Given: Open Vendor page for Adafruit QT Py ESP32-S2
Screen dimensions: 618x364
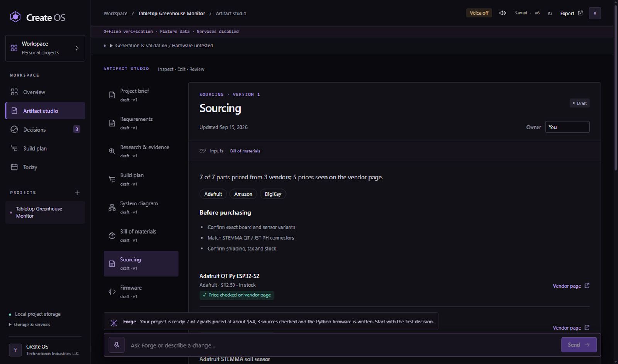Looking at the screenshot, I should pyautogui.click(x=571, y=286).
